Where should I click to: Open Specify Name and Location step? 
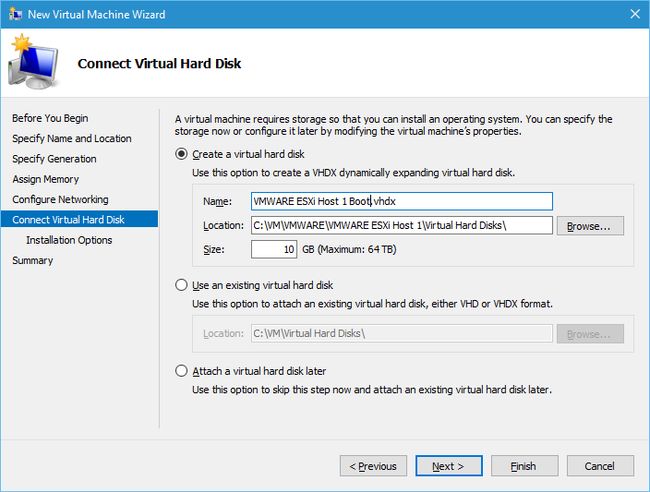72,138
